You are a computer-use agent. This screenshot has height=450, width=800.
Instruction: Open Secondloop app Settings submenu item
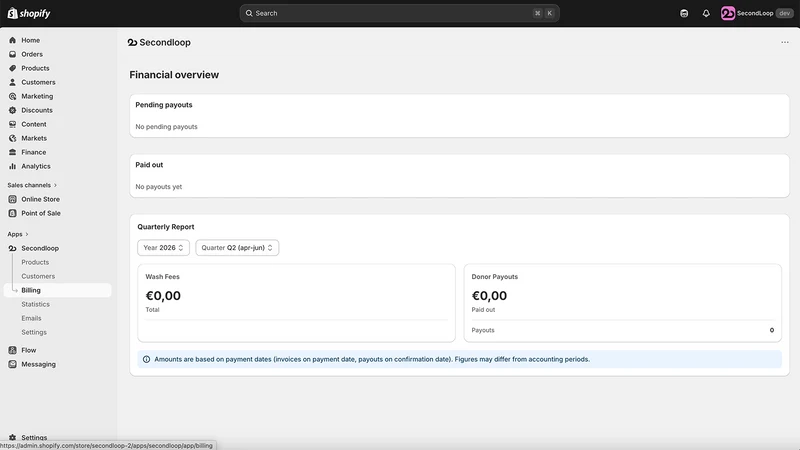coord(34,332)
